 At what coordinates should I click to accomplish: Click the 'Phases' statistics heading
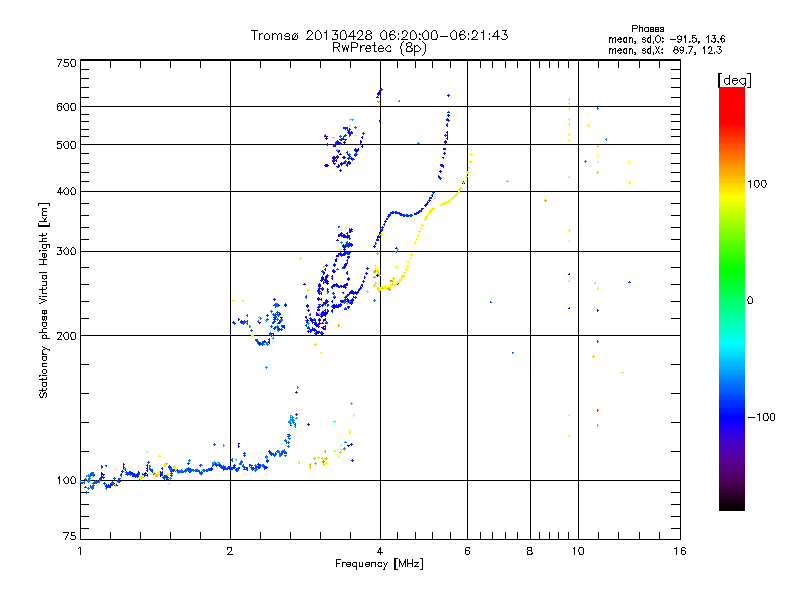click(x=647, y=29)
